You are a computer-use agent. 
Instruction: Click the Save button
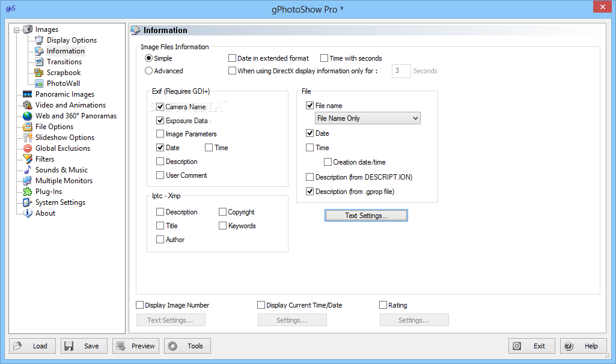(84, 346)
